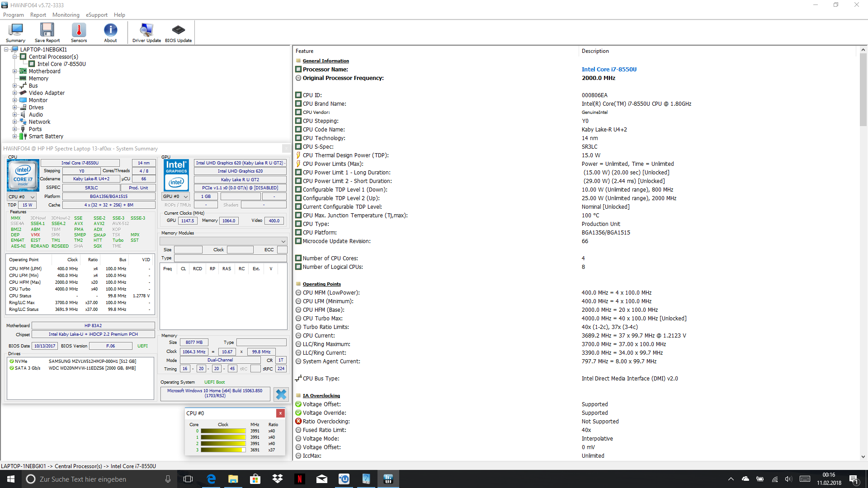This screenshot has width=868, height=488.
Task: Expand the Video Adapter tree node
Action: tap(14, 93)
